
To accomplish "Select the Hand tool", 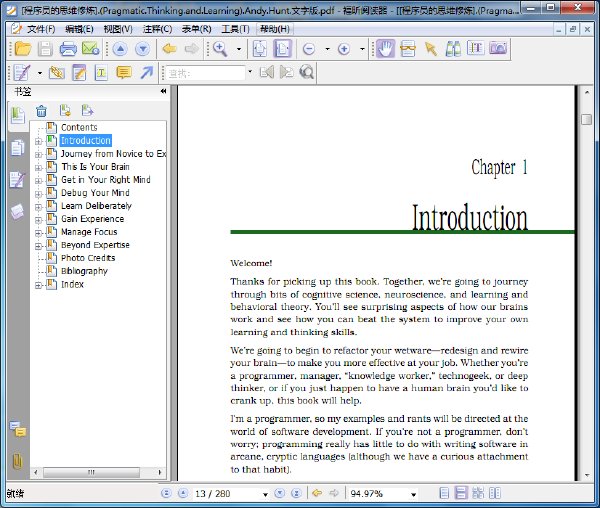I will point(385,49).
